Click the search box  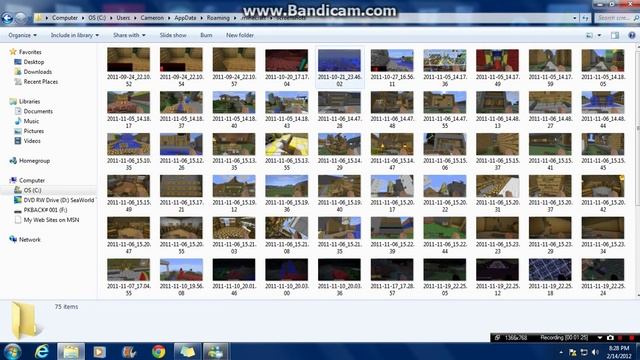coord(616,18)
